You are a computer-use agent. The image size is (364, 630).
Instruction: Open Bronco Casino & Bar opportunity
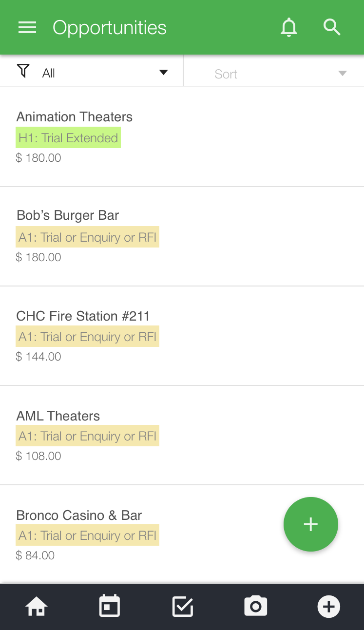pyautogui.click(x=79, y=515)
